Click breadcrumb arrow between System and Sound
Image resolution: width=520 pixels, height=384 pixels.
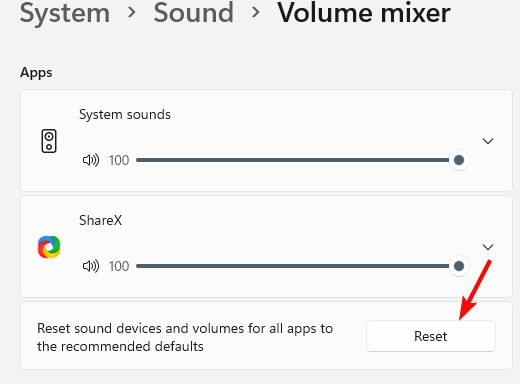click(x=132, y=13)
